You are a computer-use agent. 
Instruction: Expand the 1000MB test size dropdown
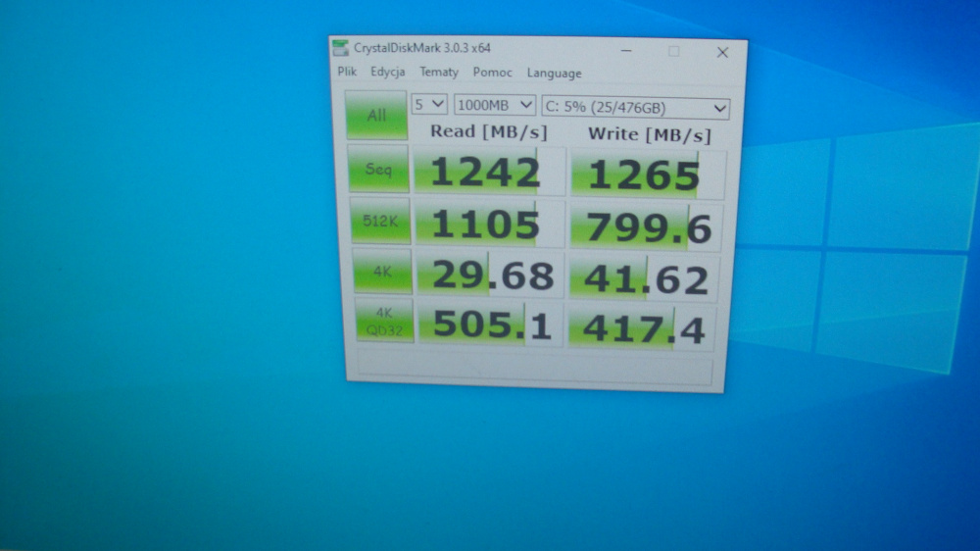coord(494,105)
